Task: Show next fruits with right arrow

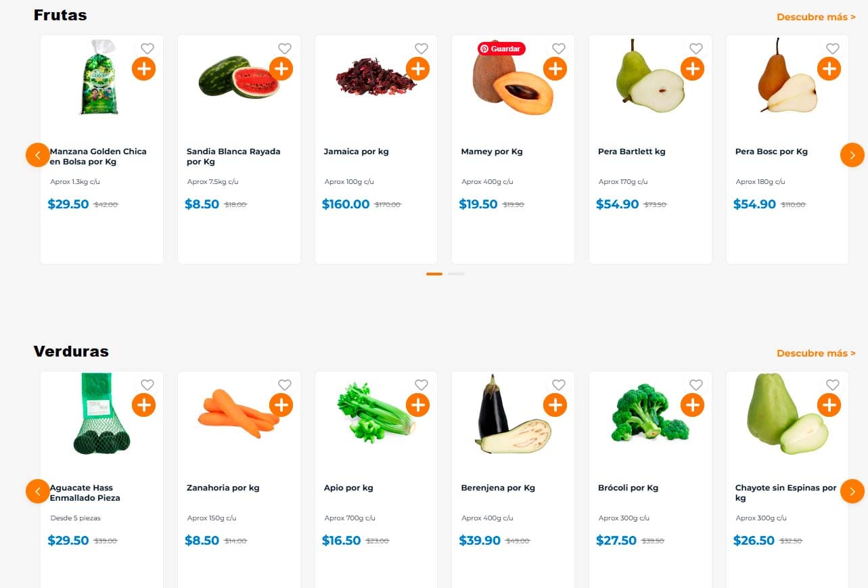Action: (x=852, y=155)
